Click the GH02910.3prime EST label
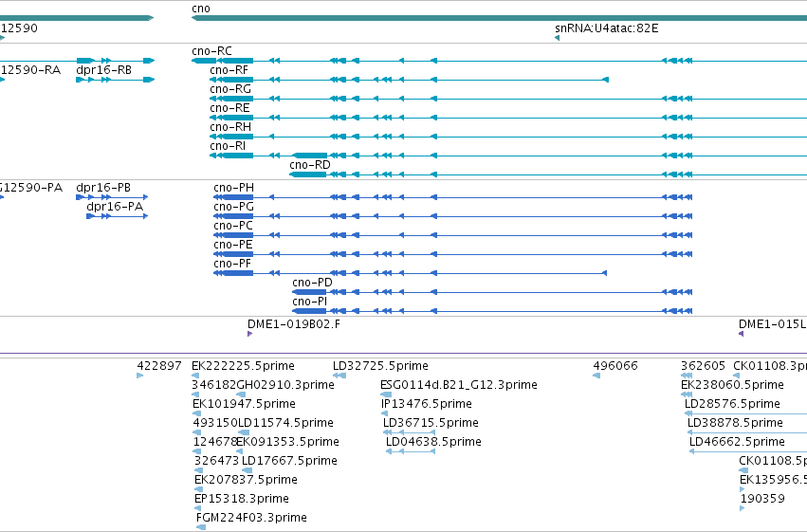The height and width of the screenshot is (532, 807). tap(285, 385)
